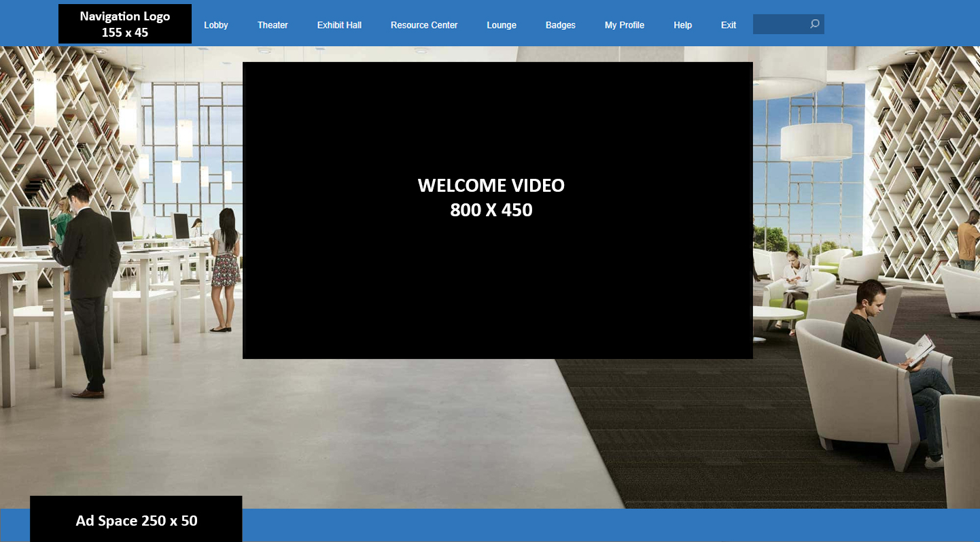Click the Ad Space banner

point(136,520)
